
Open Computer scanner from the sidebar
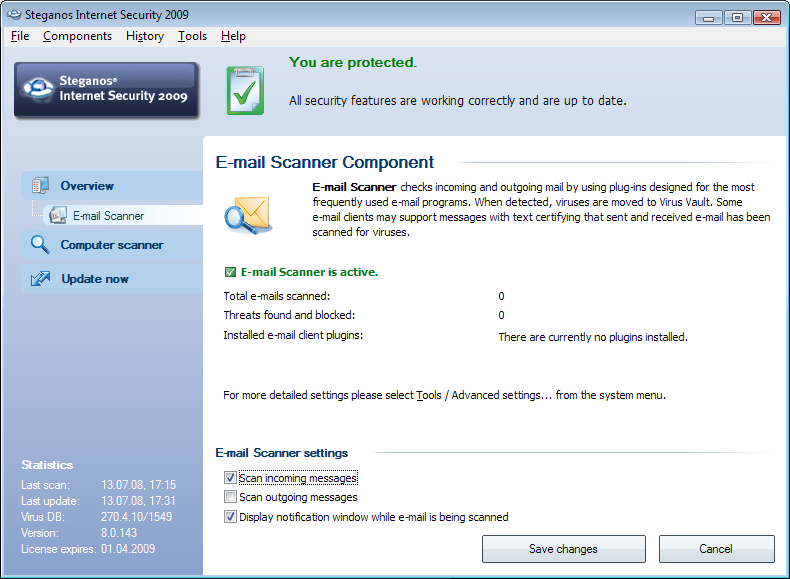pos(112,245)
